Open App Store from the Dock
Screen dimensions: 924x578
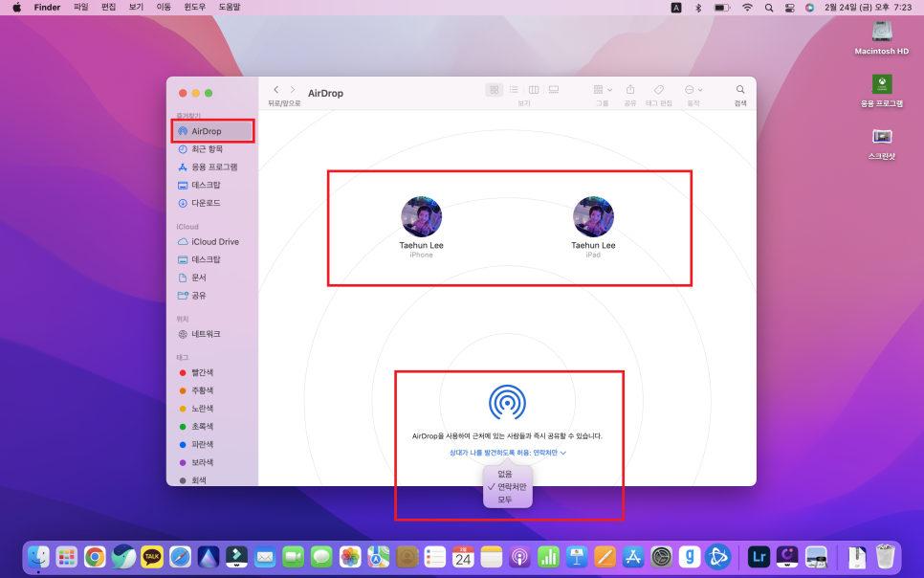(633, 556)
